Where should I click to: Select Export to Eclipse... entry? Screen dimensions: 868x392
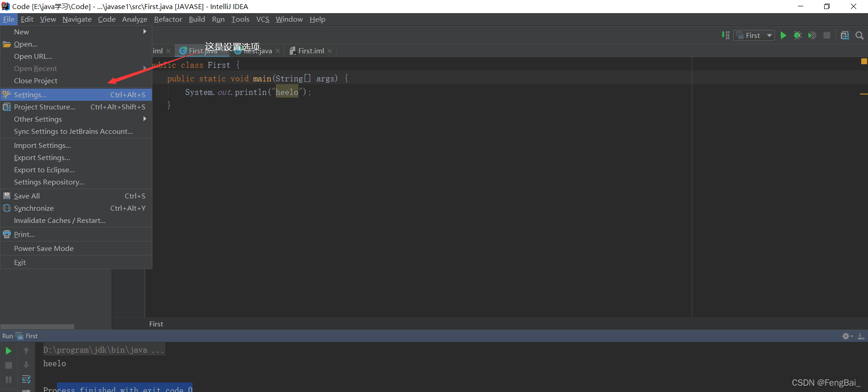click(x=76, y=170)
